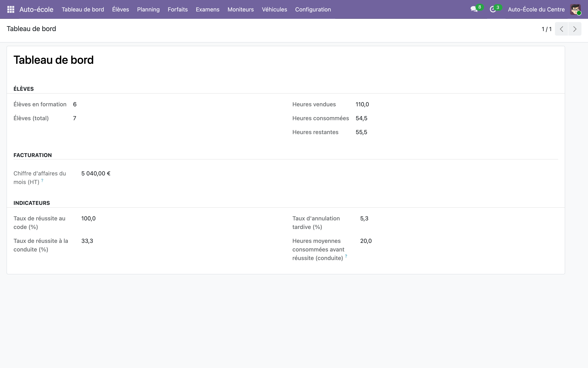Screen dimensions: 588x368
Task: Switch company via Auto-École du Centre
Action: [536, 9]
